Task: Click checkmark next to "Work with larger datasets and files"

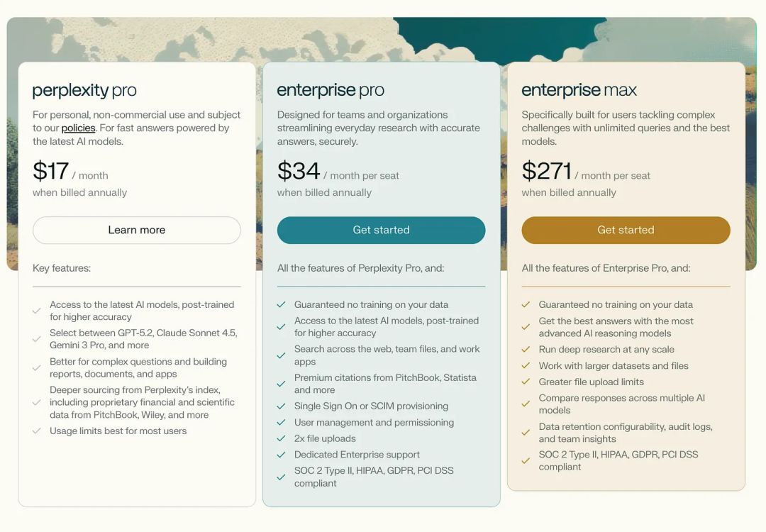Action: [x=526, y=366]
